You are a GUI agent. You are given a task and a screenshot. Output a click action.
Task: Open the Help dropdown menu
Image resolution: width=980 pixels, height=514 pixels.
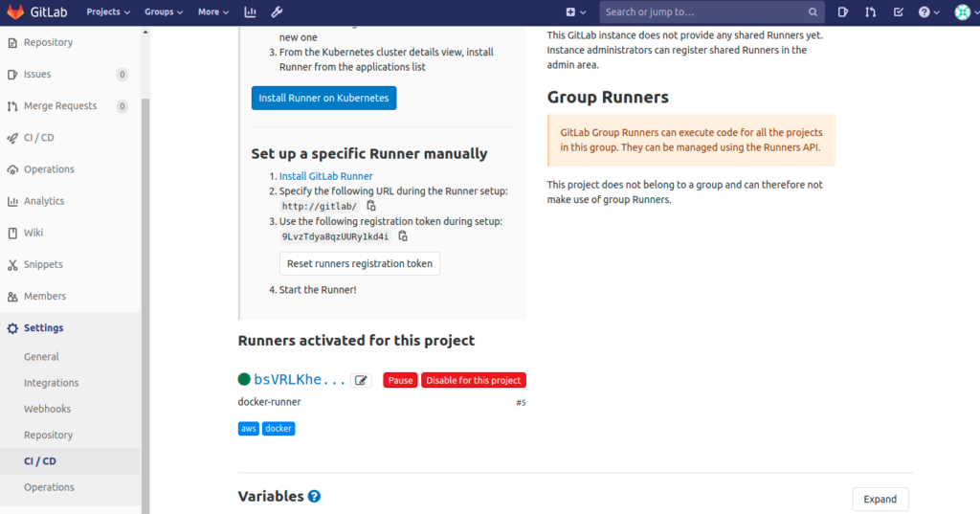[x=928, y=11]
